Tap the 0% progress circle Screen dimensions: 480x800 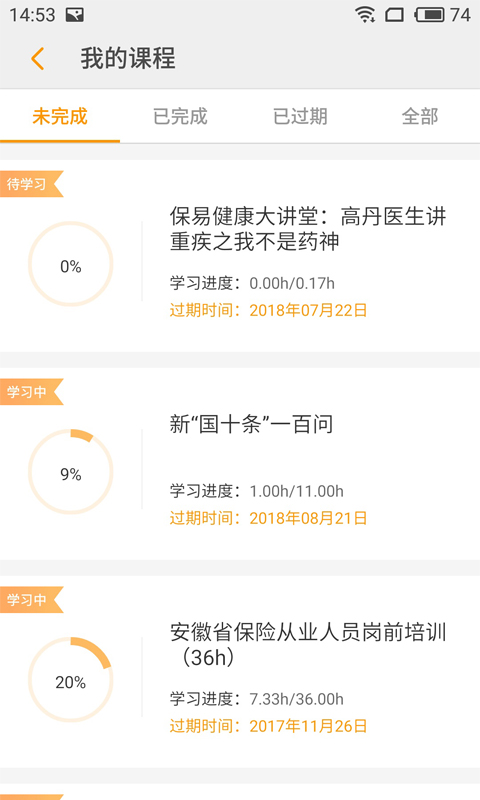coord(70,264)
